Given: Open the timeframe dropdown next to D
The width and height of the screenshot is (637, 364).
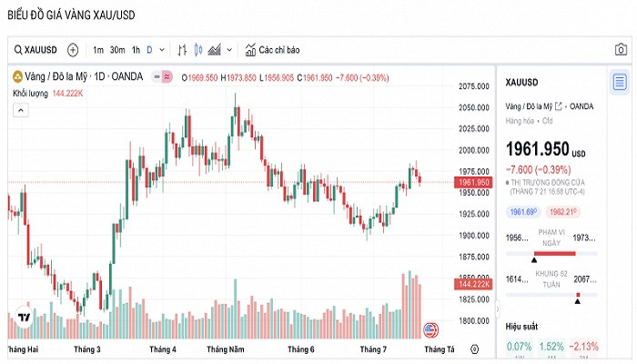Looking at the screenshot, I should click(x=163, y=50).
